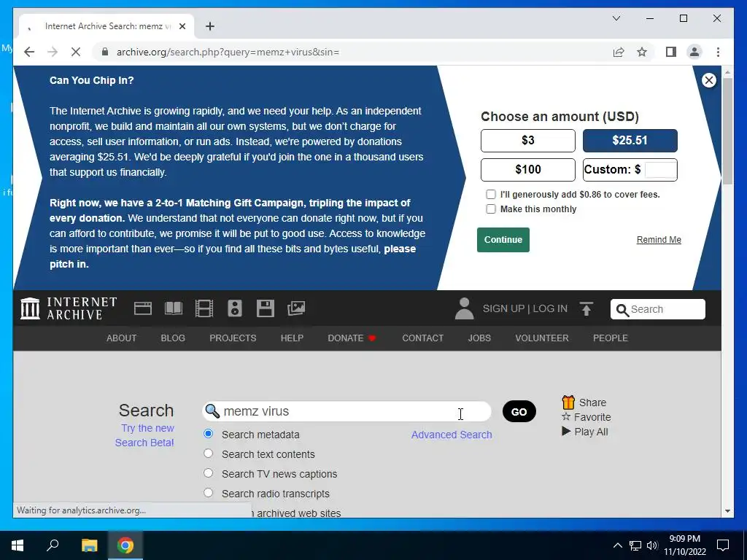This screenshot has height=560, width=747.
Task: Click the volume icon in system tray
Action: (652, 545)
